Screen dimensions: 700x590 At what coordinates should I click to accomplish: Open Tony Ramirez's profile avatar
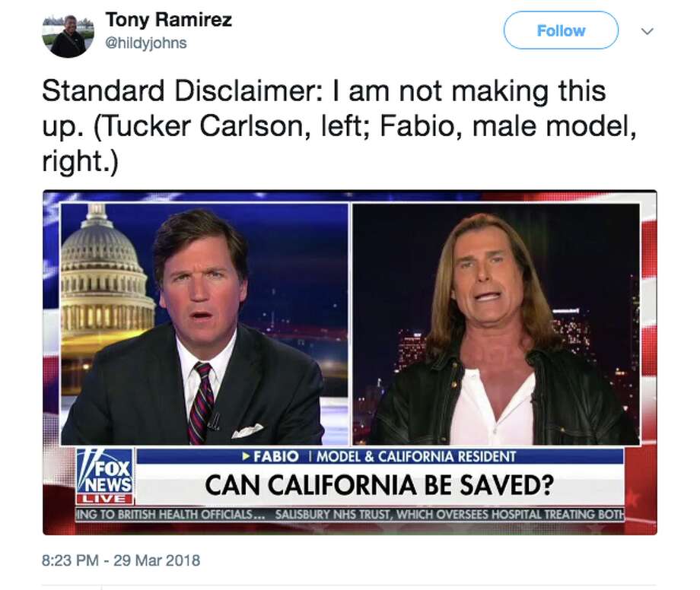coord(68,34)
